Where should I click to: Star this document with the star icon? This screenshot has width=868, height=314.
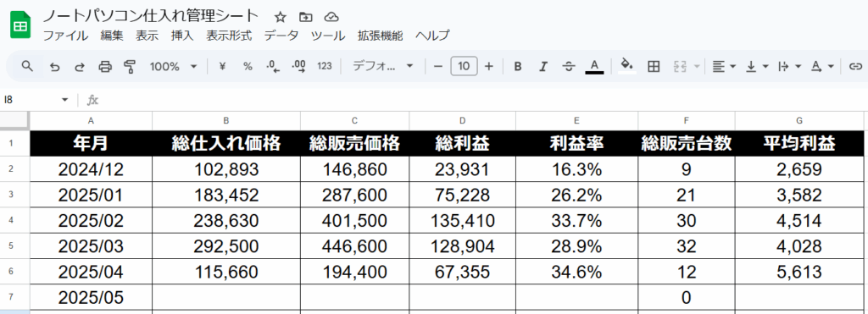(x=280, y=17)
